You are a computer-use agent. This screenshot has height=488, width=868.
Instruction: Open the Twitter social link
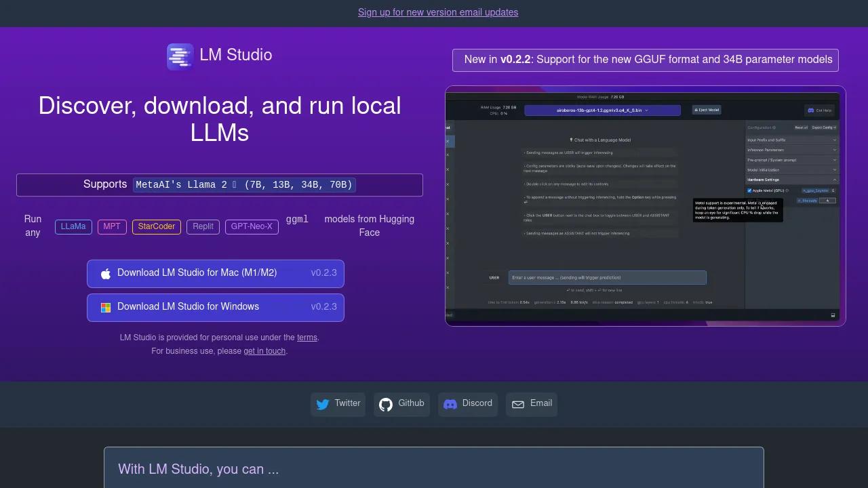pyautogui.click(x=338, y=404)
